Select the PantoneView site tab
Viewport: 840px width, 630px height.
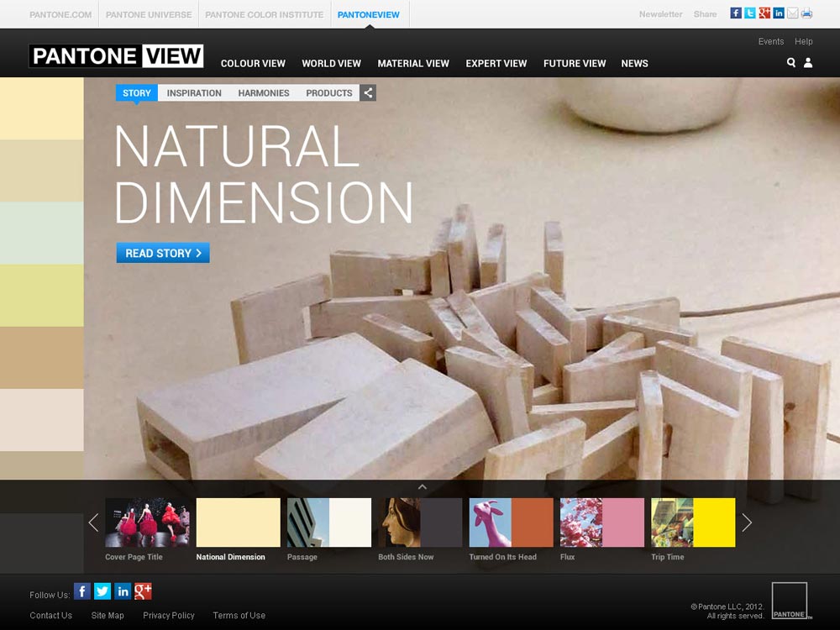click(x=369, y=14)
